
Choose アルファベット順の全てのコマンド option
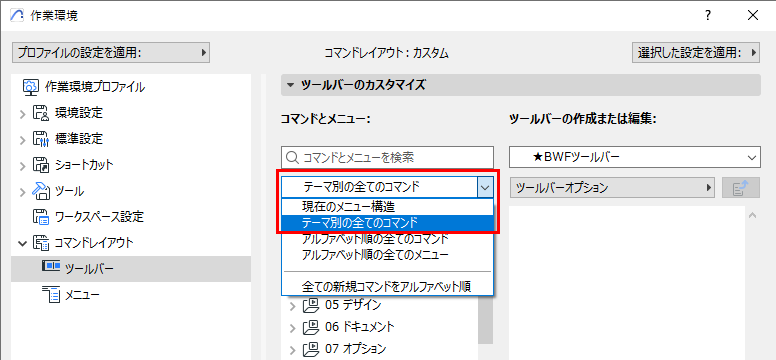pos(387,239)
